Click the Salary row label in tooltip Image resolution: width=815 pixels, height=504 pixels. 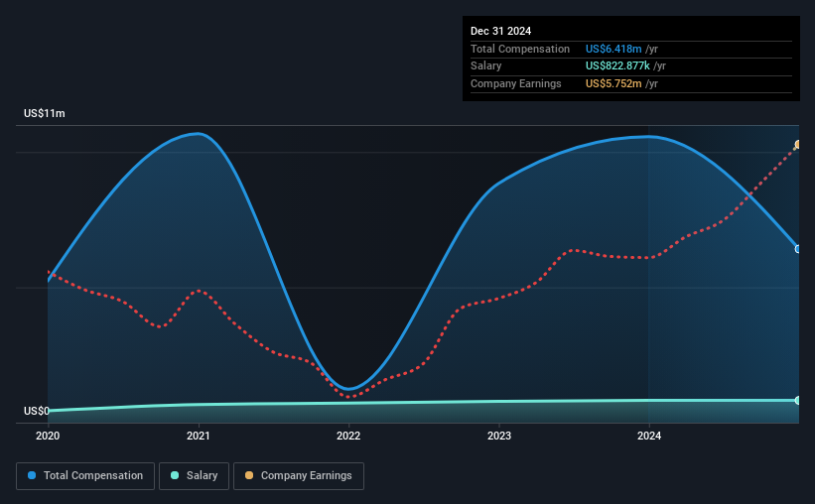point(486,66)
